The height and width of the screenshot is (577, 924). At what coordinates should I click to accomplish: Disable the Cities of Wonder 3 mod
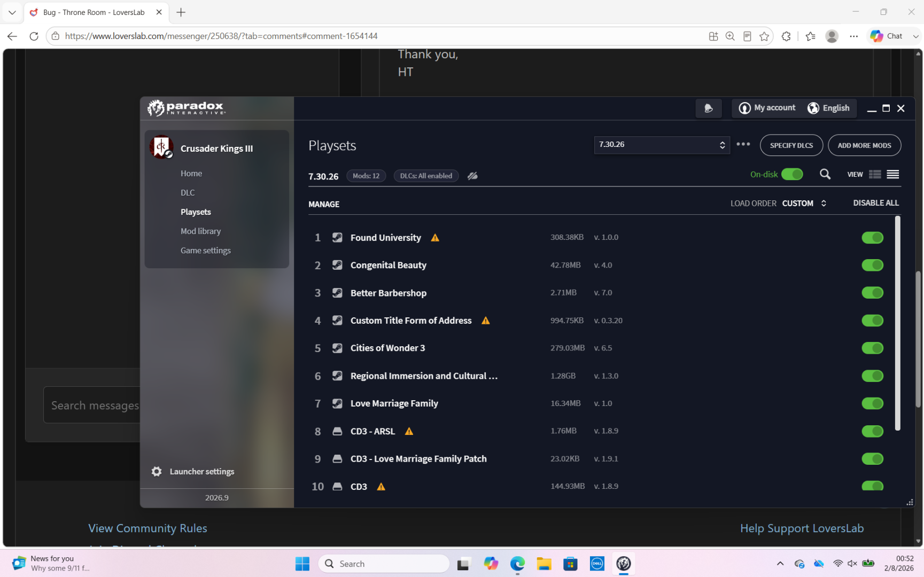[872, 348]
